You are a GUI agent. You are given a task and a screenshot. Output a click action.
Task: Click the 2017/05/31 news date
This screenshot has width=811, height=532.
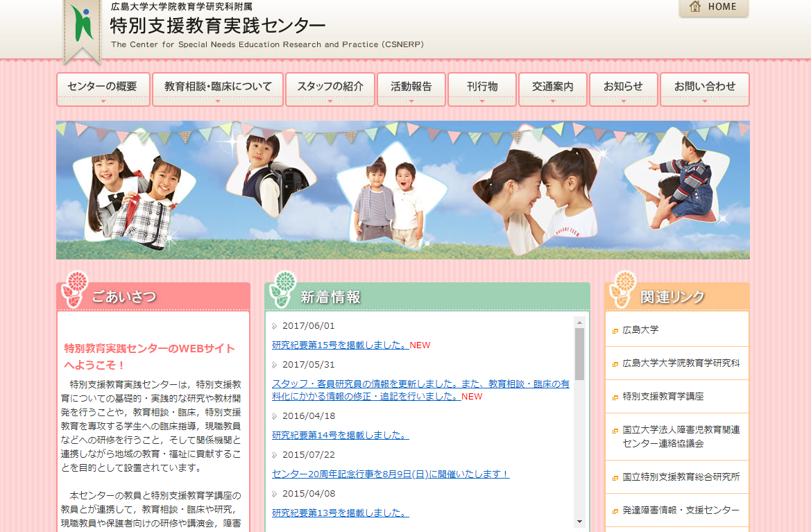[x=309, y=364]
